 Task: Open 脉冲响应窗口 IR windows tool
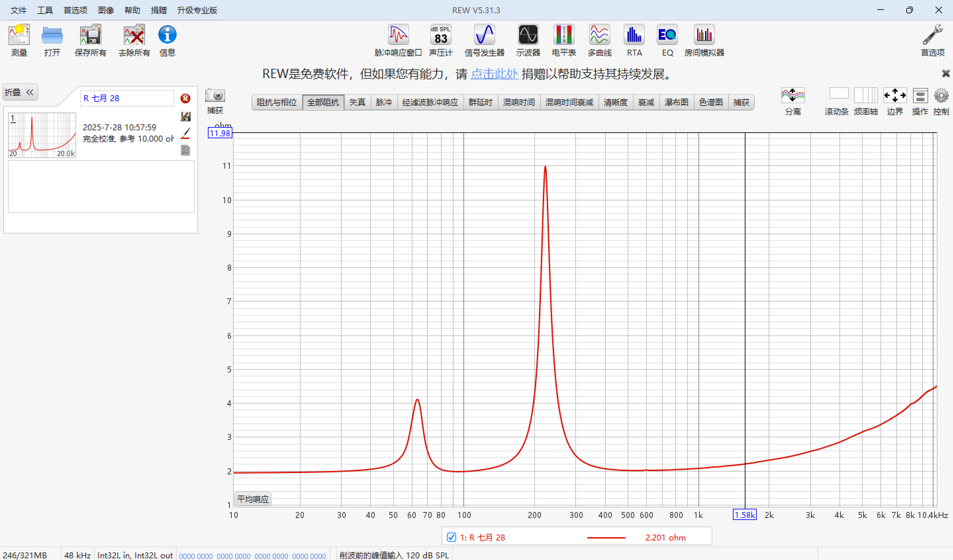coord(398,35)
